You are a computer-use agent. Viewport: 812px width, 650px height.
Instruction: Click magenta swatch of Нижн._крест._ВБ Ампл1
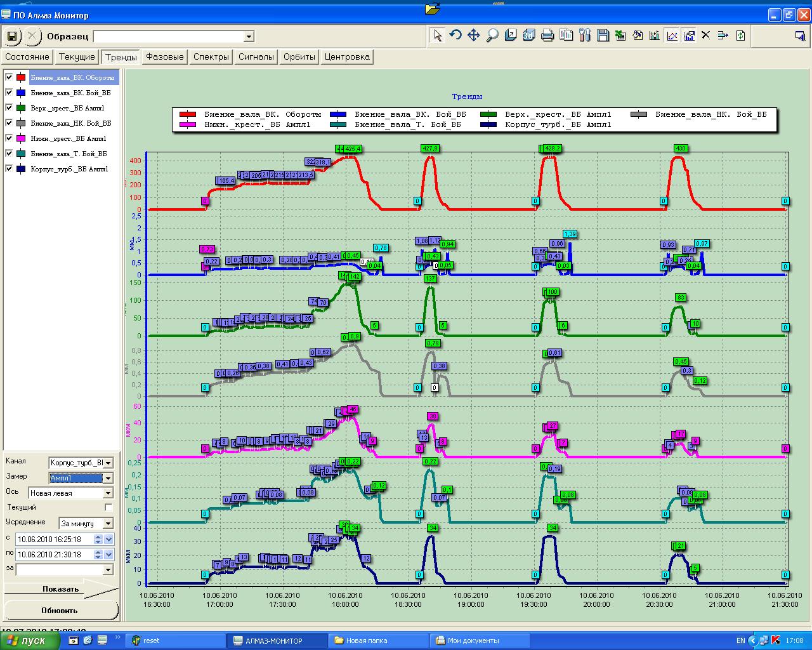point(21,138)
